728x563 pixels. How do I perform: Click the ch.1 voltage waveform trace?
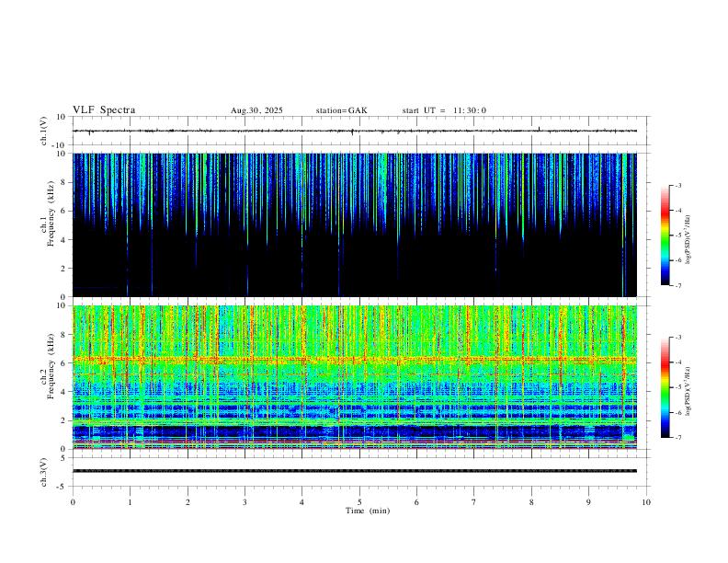tap(355, 131)
